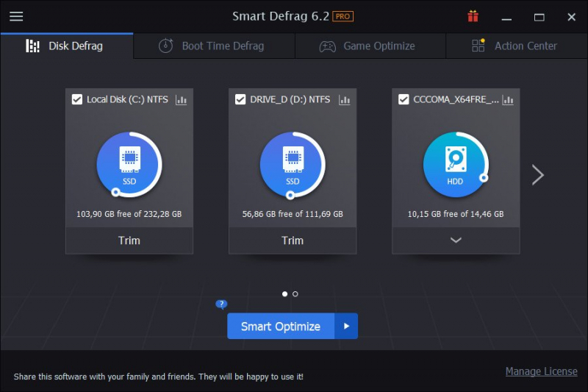Switch to the Disk Defrag tab

(x=67, y=46)
